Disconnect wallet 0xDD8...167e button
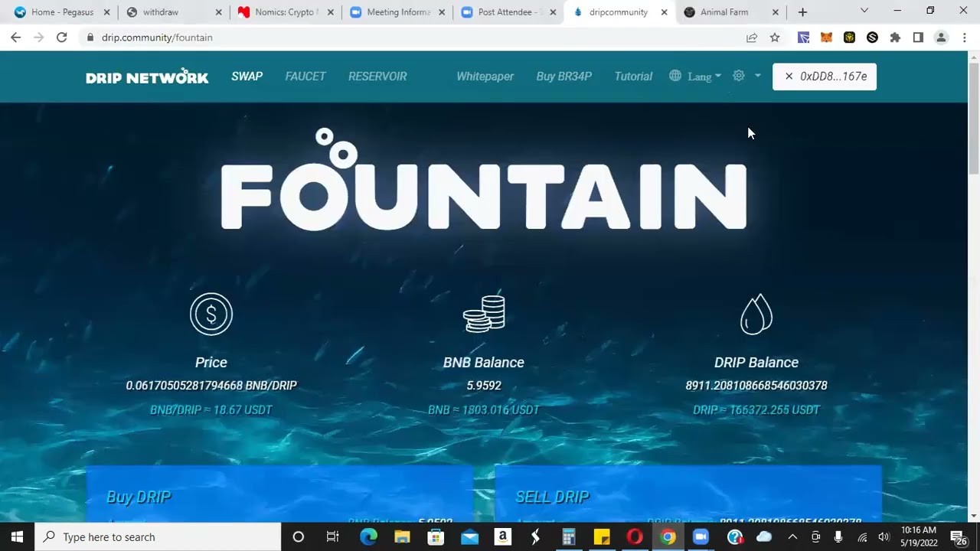Image resolution: width=980 pixels, height=551 pixels. point(825,77)
